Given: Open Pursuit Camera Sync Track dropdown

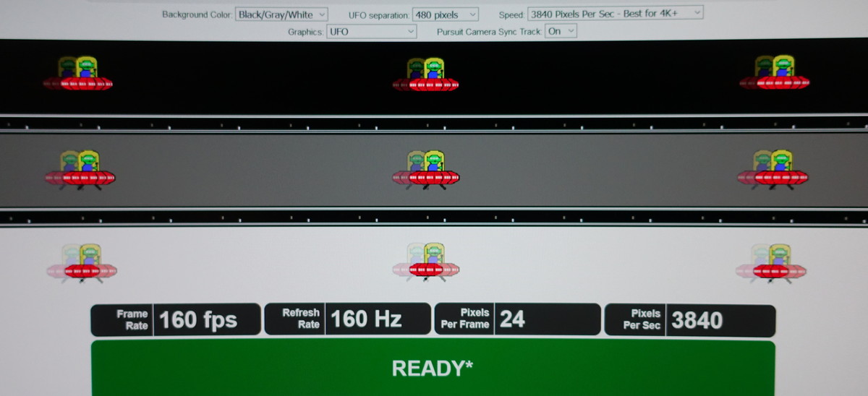Looking at the screenshot, I should [x=562, y=31].
